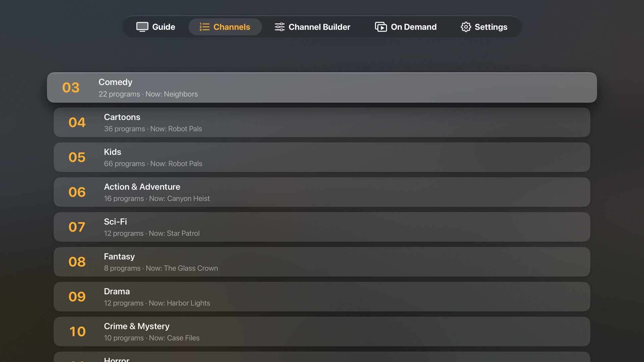Click the Channel Builder sliders icon
The image size is (644, 362).
point(279,27)
